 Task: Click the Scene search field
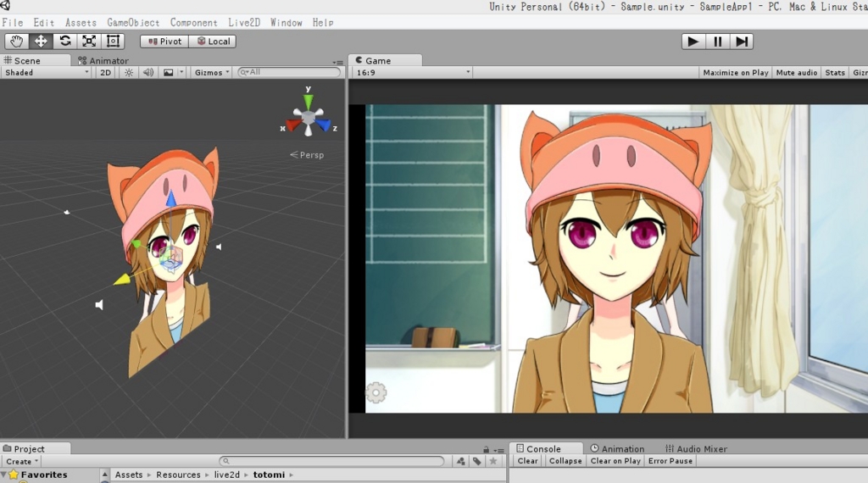click(x=289, y=73)
